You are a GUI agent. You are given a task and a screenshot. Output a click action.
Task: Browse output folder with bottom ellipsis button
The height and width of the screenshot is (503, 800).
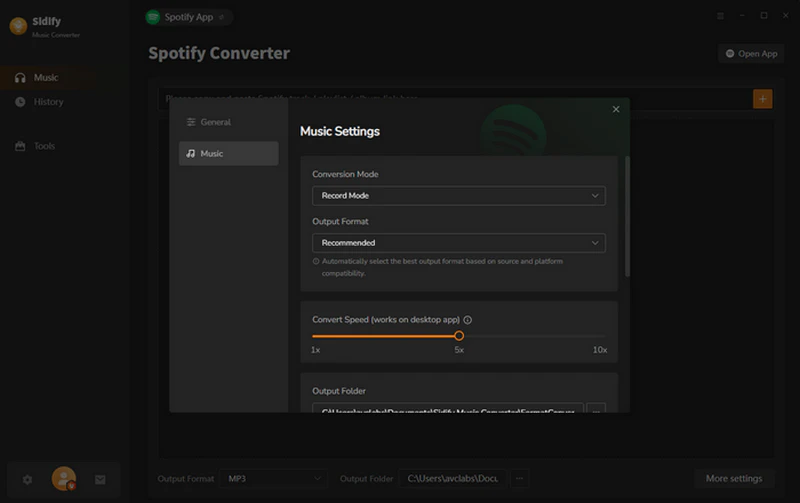tap(519, 479)
